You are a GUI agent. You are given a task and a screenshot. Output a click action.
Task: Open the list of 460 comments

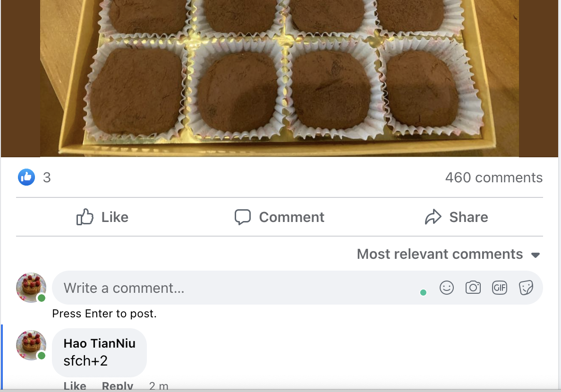coord(494,178)
